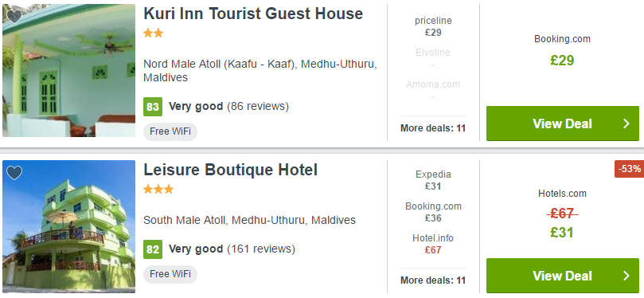This screenshot has width=644, height=298.
Task: Expand More deals: 11 for Leisure Boutique
Action: point(433,280)
